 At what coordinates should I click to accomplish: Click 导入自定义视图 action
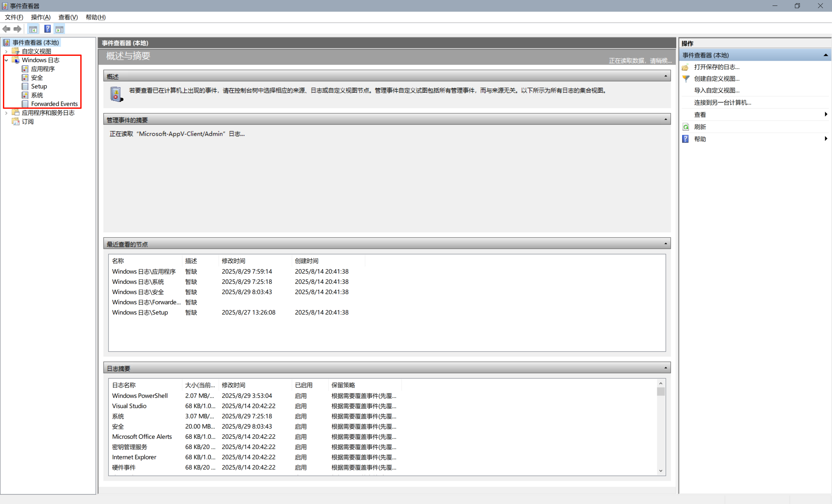point(717,90)
